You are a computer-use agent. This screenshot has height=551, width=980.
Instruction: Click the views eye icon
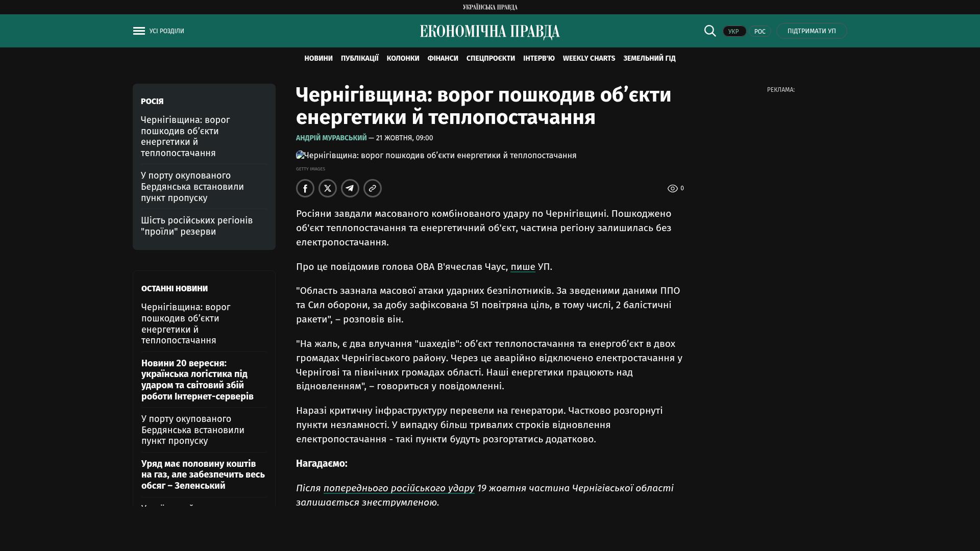(673, 189)
